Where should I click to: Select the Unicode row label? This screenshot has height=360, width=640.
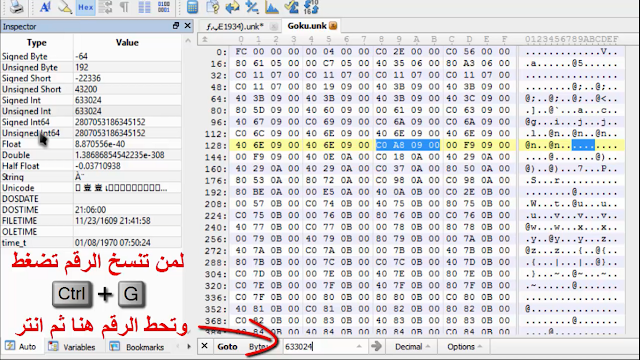(18, 188)
